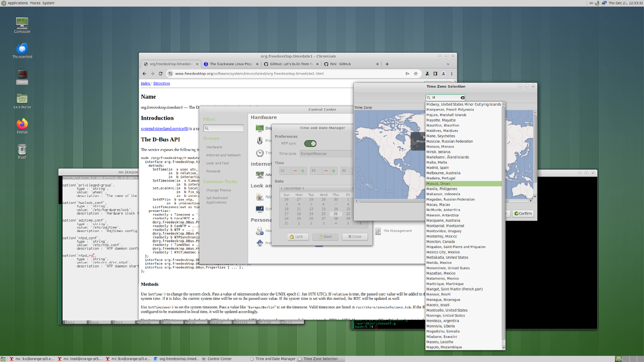This screenshot has height=362, width=644.
Task: Increase the minutes with the plus button
Action: [333, 171]
